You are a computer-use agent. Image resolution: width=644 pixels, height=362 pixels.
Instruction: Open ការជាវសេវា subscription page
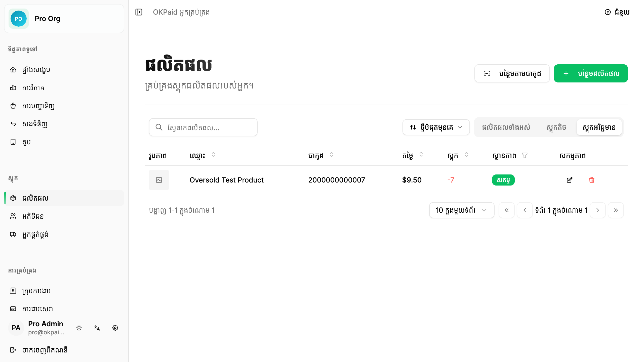tap(64, 309)
